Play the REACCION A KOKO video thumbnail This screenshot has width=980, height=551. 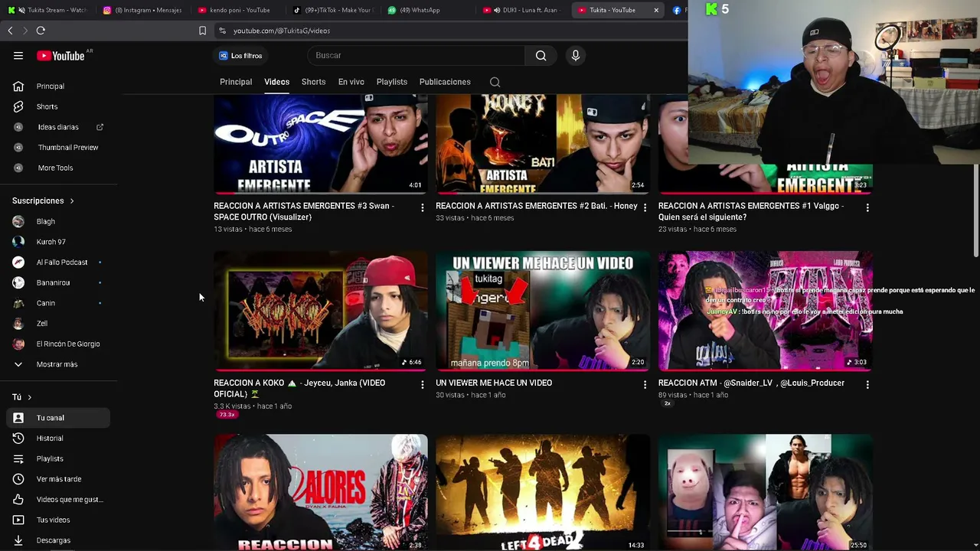tap(321, 311)
